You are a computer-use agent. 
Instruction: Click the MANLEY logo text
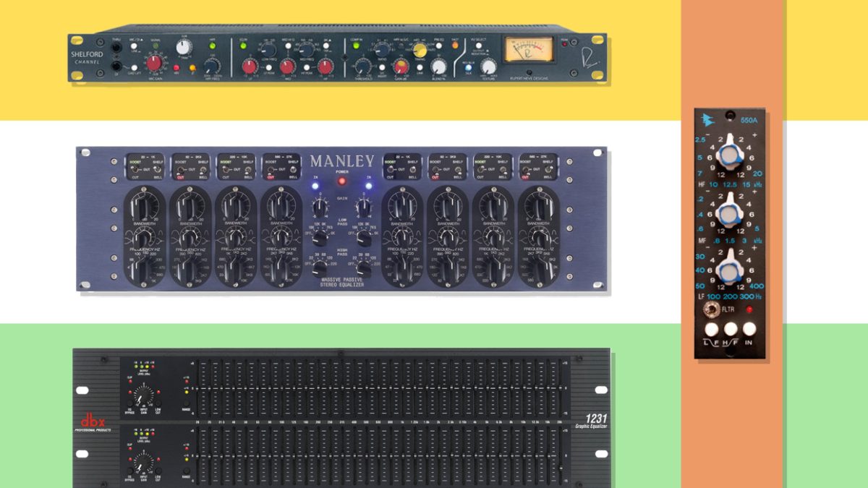343,161
